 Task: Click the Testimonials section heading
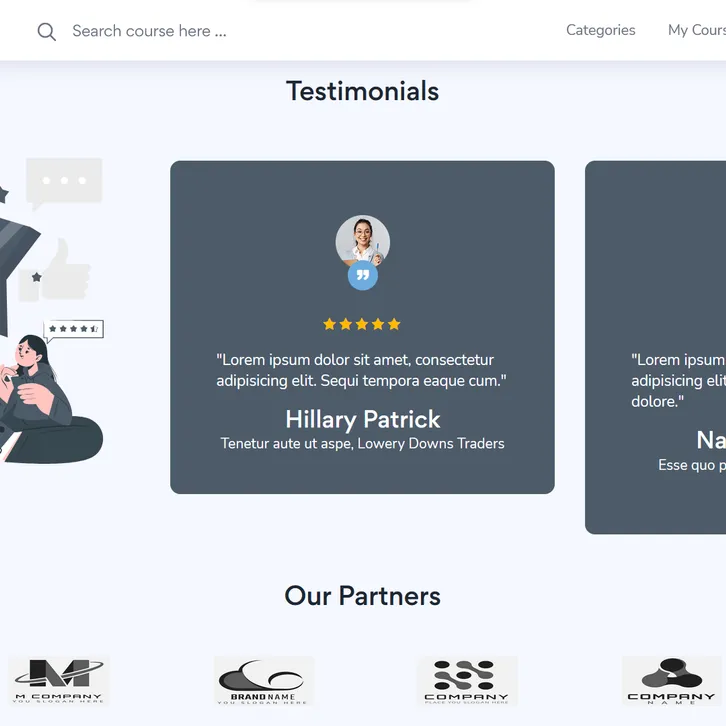[x=363, y=91]
